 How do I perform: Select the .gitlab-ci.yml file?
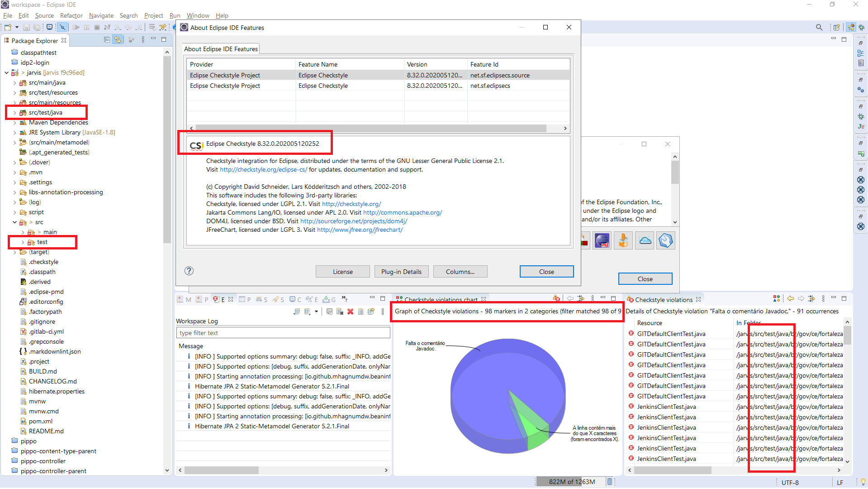point(46,332)
